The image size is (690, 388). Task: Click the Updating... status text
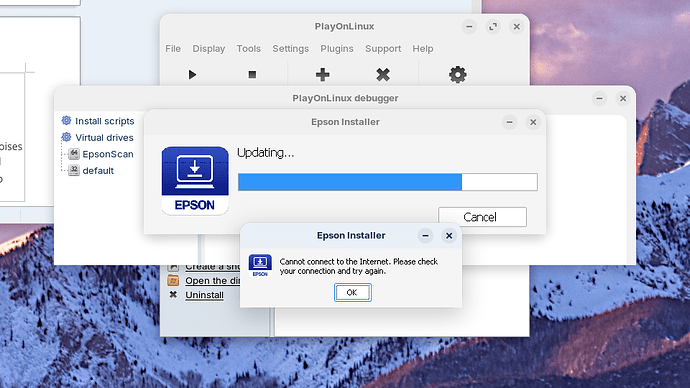click(x=266, y=153)
